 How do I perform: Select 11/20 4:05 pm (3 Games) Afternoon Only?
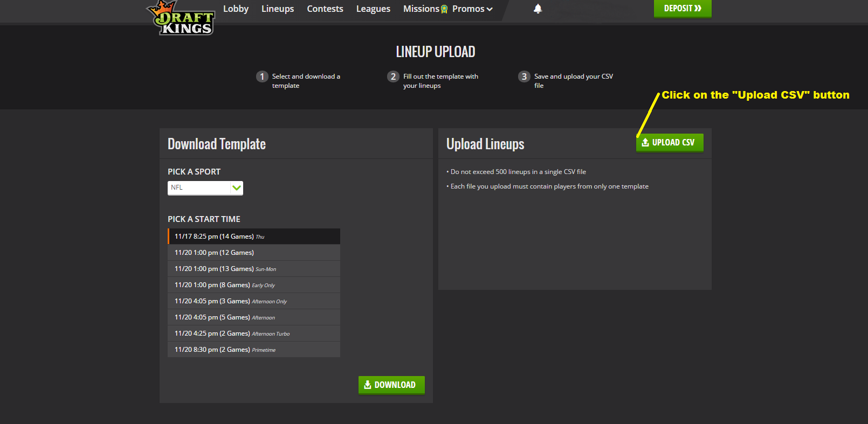click(254, 301)
